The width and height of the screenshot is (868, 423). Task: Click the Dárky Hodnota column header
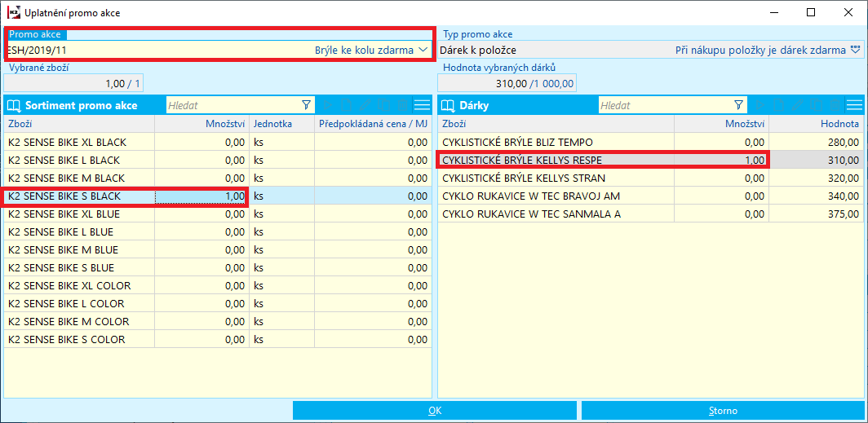point(816,124)
